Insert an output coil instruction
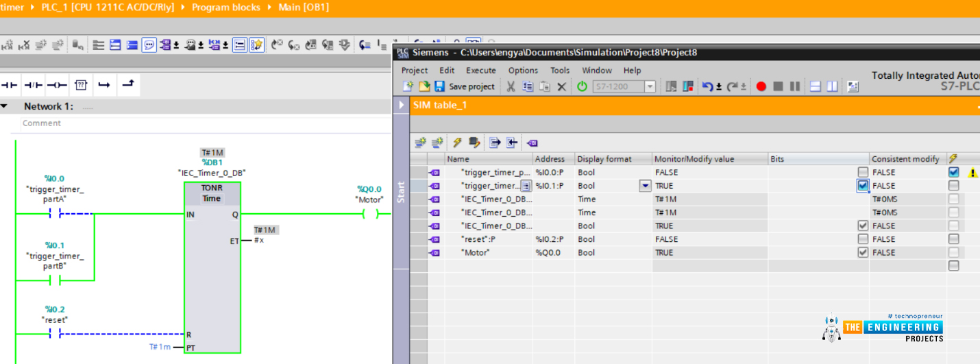 (57, 85)
